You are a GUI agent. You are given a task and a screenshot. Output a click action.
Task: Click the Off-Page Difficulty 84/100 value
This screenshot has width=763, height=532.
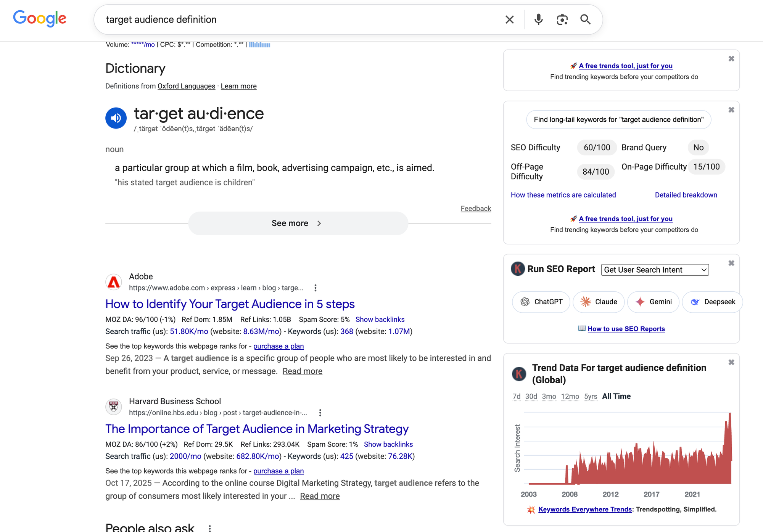point(596,172)
